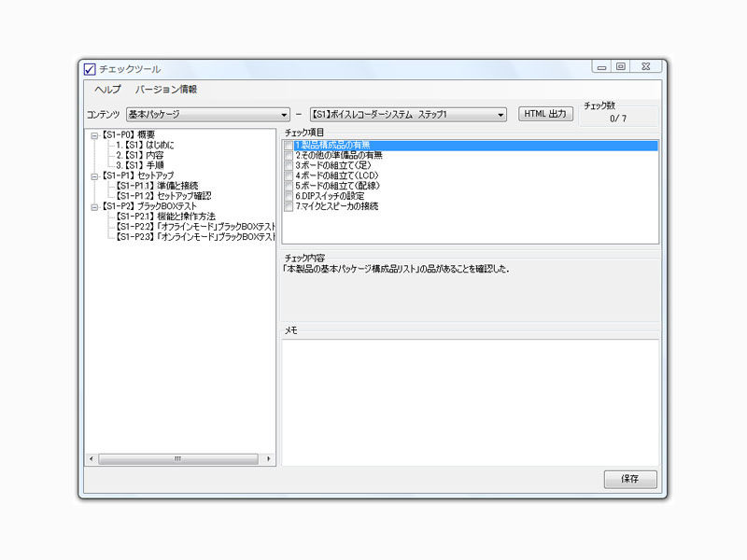Screen dimensions: 747x560
Task: Select 【S1-P2.1】機能と操作方法 in the tree
Action: 165,217
